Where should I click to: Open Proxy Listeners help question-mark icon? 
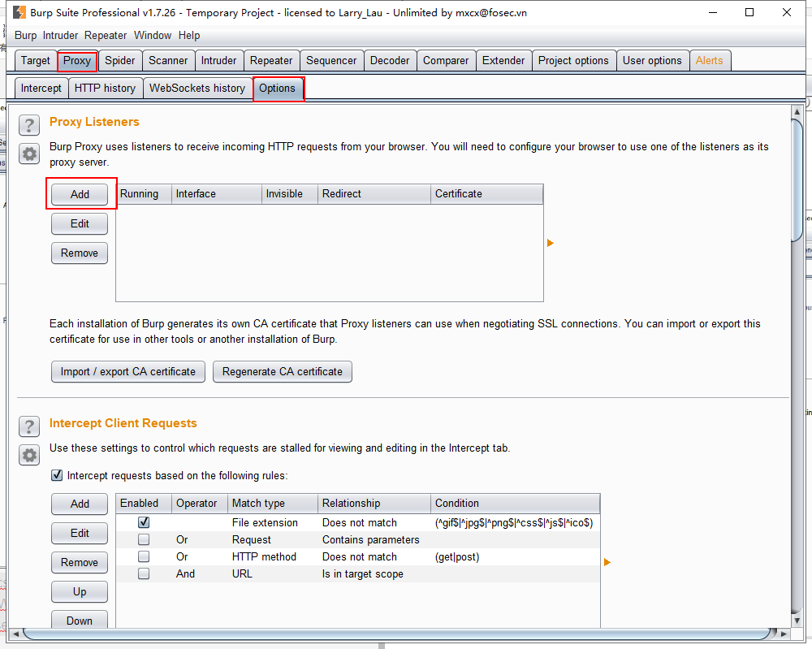click(29, 125)
